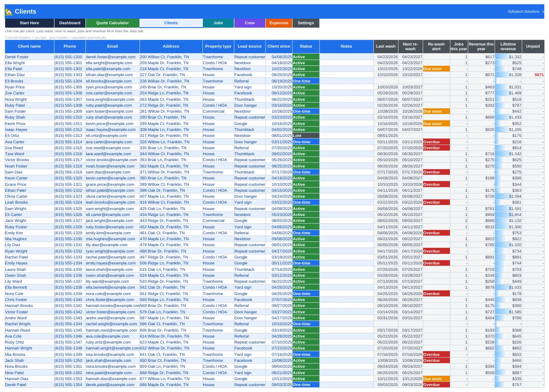
Task: Switch to the Dashboard tab
Action: 70,23
